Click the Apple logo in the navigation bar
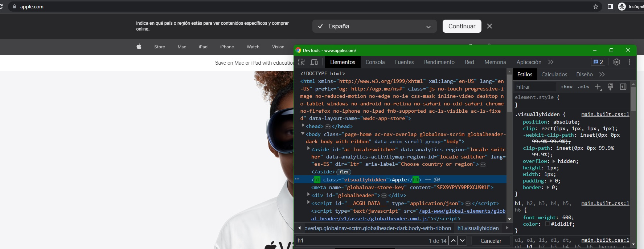 [139, 47]
